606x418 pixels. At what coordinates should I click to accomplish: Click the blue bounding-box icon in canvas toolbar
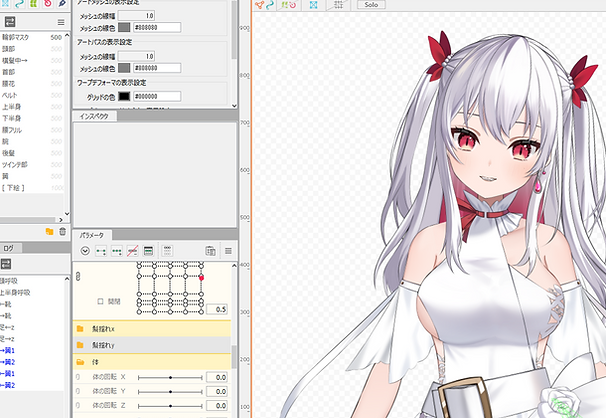point(313,5)
